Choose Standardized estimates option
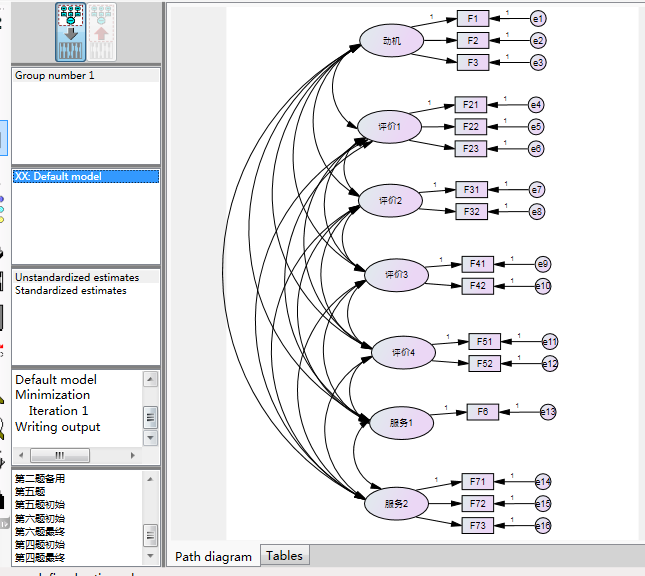645x576 pixels. (71, 290)
